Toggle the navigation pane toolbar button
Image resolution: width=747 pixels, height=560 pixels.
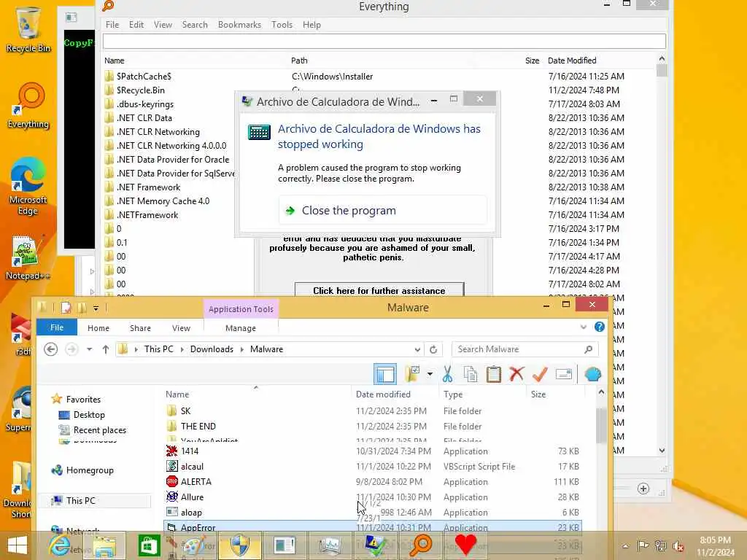point(385,374)
